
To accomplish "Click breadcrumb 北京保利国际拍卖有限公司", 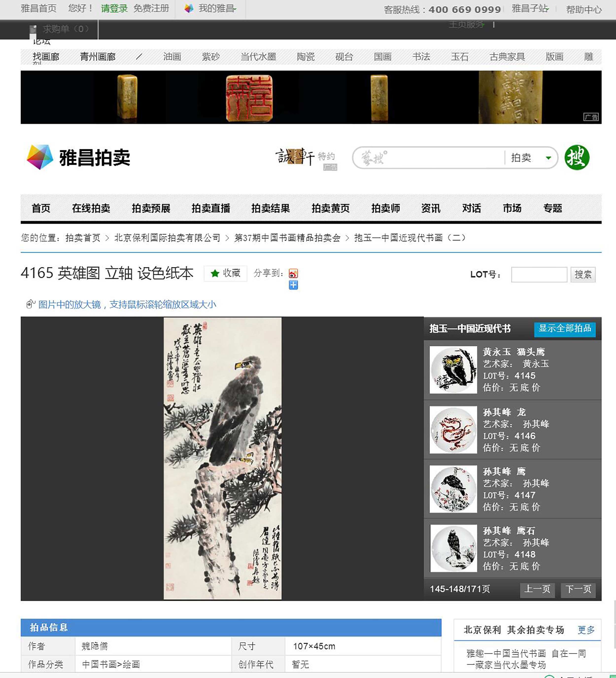I will 167,238.
